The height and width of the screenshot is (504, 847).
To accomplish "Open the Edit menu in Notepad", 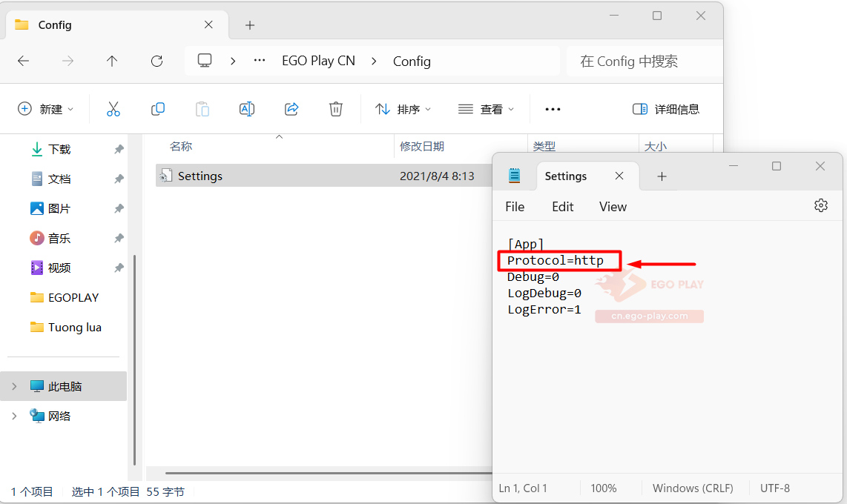I will tap(562, 207).
